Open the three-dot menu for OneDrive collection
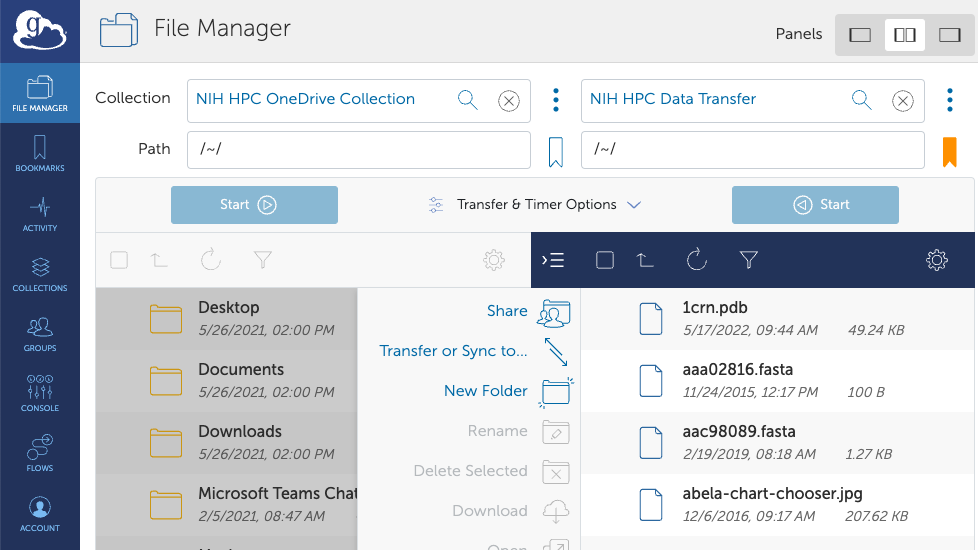 556,99
